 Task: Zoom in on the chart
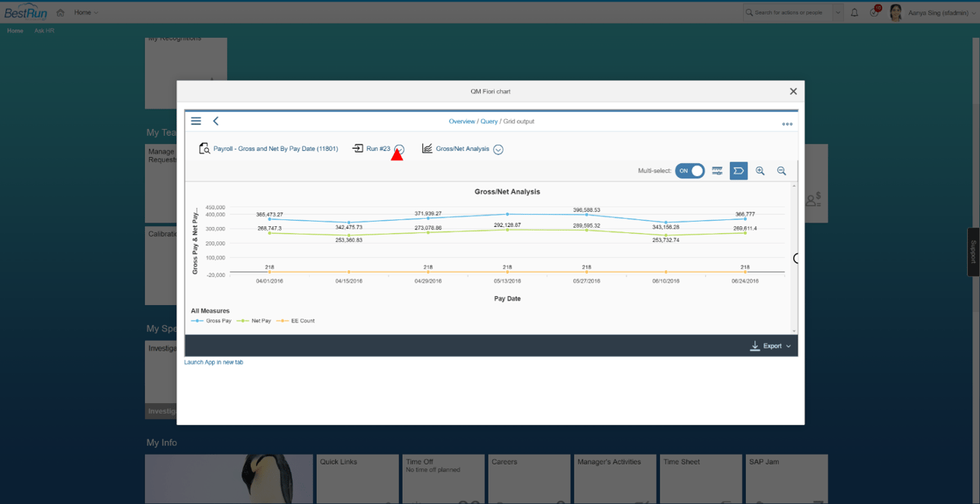point(760,171)
